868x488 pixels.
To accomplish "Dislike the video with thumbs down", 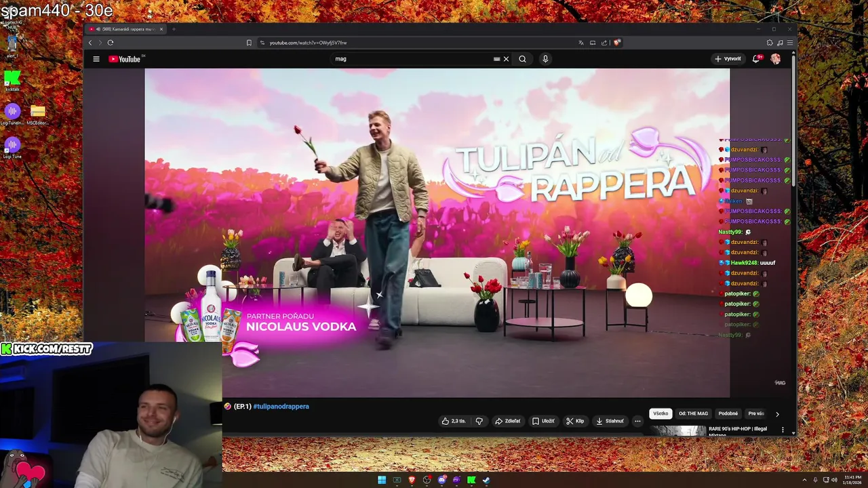I will (479, 421).
